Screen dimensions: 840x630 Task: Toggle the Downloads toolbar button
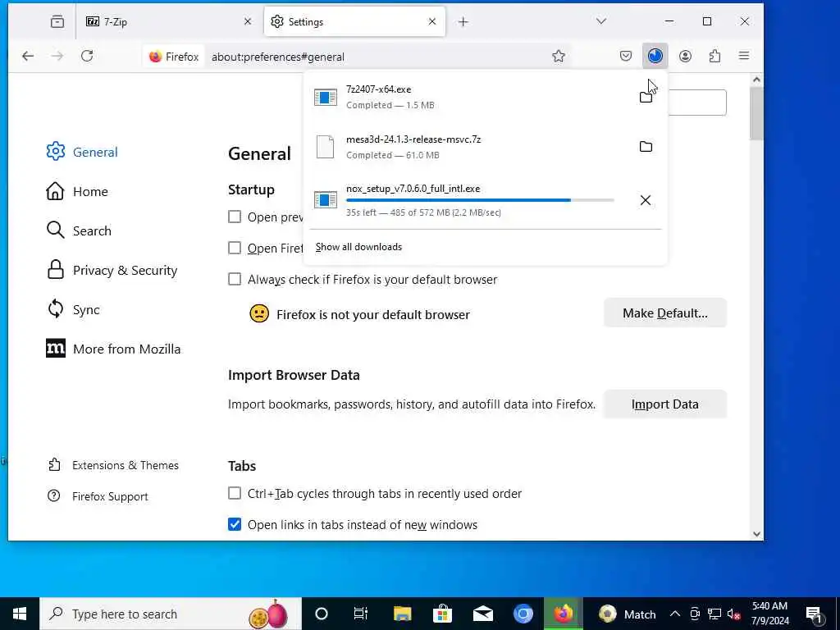pyautogui.click(x=655, y=56)
